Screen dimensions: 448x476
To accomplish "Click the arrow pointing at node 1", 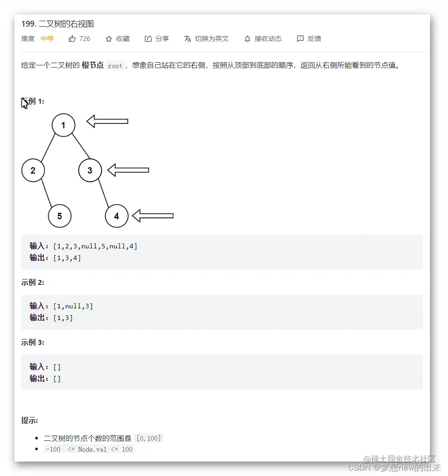I will pyautogui.click(x=106, y=121).
